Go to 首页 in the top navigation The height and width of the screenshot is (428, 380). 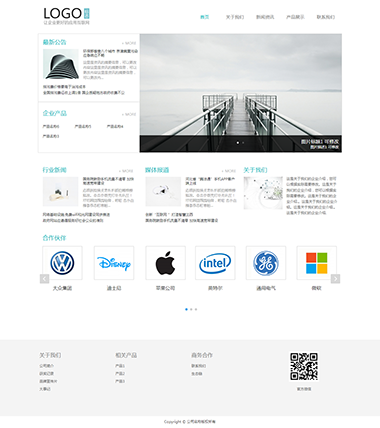coord(204,17)
